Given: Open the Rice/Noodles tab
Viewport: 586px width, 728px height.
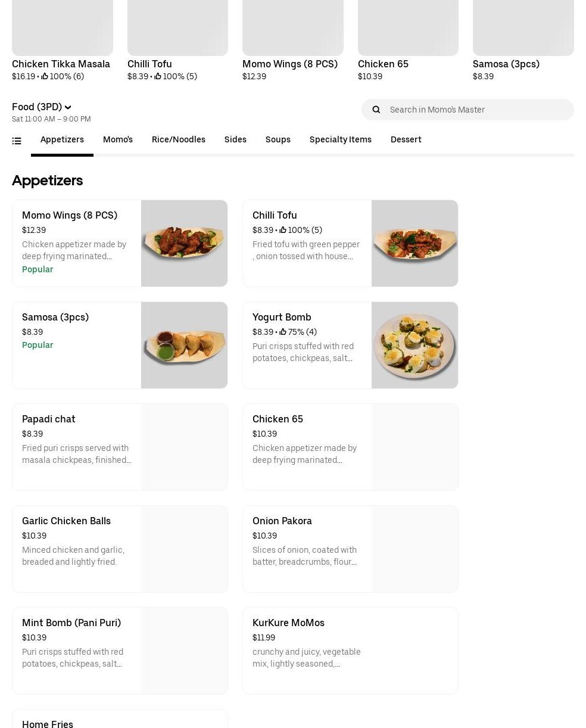Looking at the screenshot, I should (x=179, y=139).
